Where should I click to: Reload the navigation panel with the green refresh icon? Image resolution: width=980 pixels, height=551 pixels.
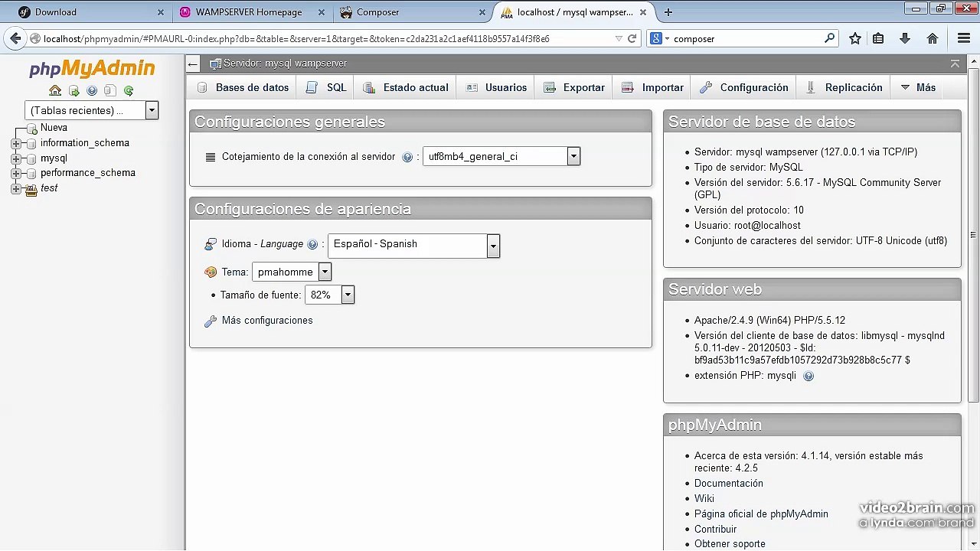click(x=129, y=90)
